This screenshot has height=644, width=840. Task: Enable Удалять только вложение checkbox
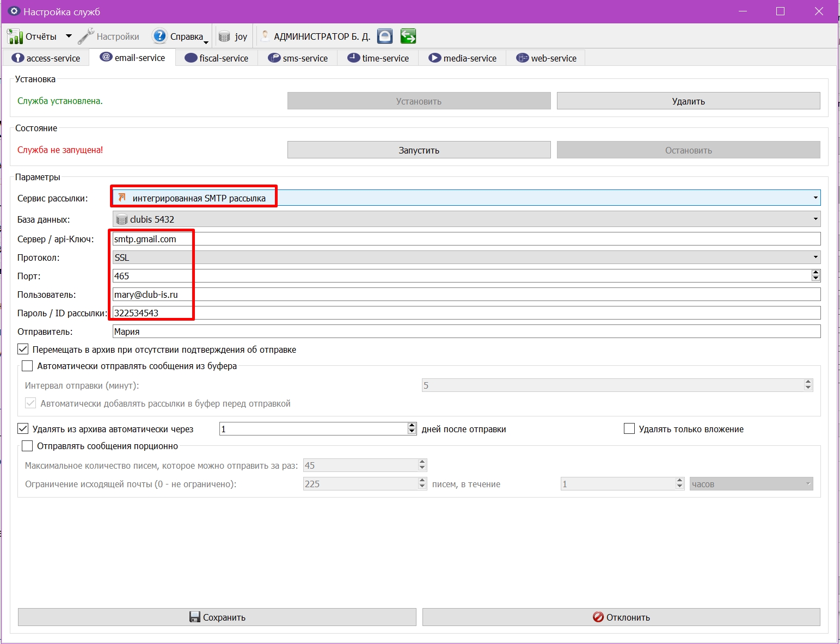[629, 429]
